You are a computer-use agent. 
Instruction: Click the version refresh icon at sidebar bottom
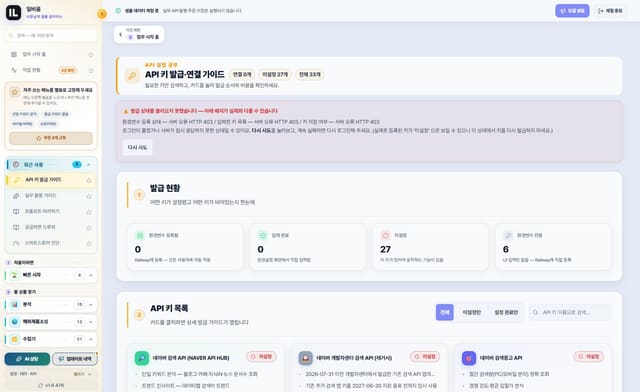[x=40, y=385]
